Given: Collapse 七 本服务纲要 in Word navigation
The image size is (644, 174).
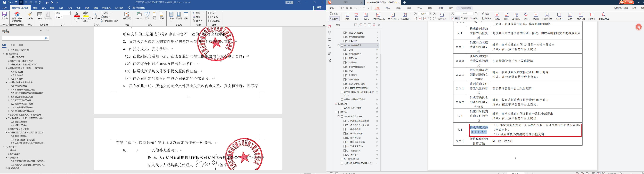Looking at the screenshot, I should click(4, 54).
